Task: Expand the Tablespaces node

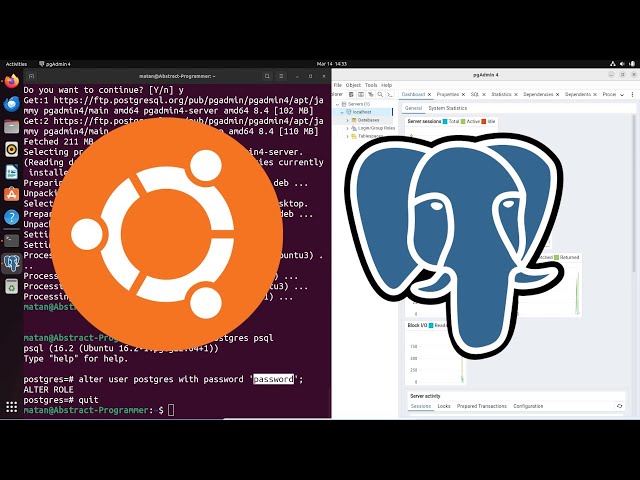Action: pos(347,136)
